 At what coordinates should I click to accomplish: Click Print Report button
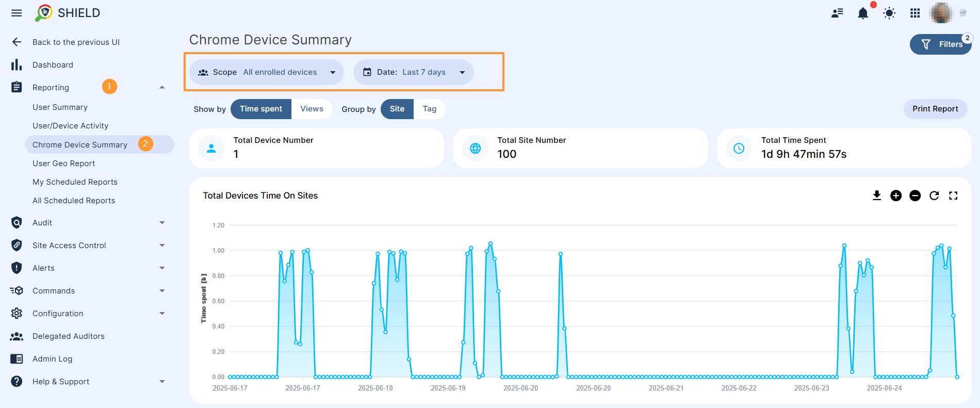click(x=935, y=109)
